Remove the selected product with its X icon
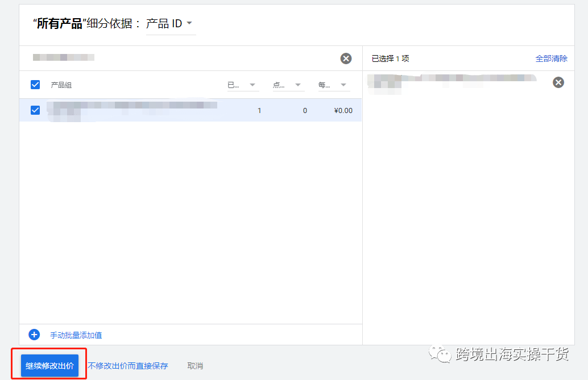The width and height of the screenshot is (588, 380). click(558, 82)
